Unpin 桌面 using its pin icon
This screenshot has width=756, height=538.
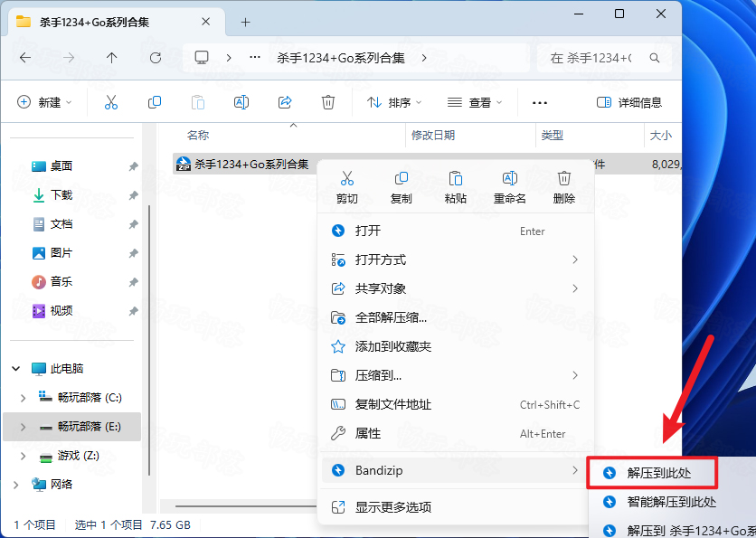pos(133,166)
